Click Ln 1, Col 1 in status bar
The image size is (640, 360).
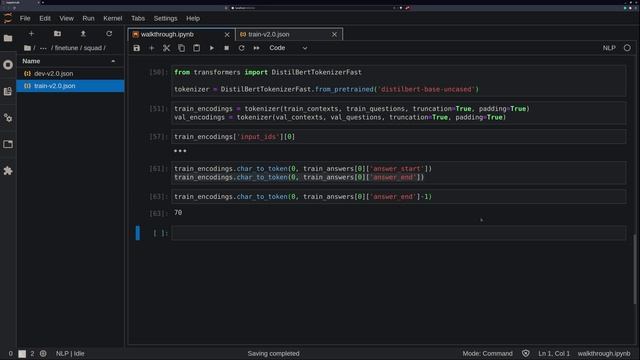click(x=554, y=353)
